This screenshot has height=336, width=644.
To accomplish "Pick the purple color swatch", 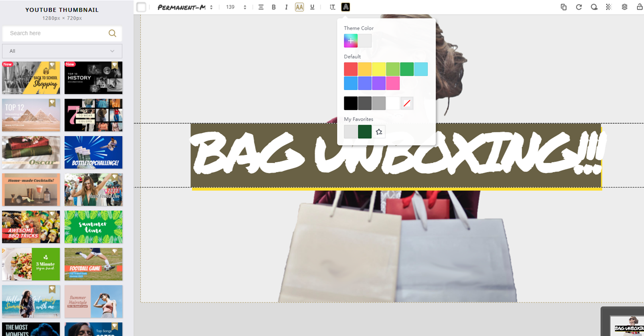I will (379, 83).
